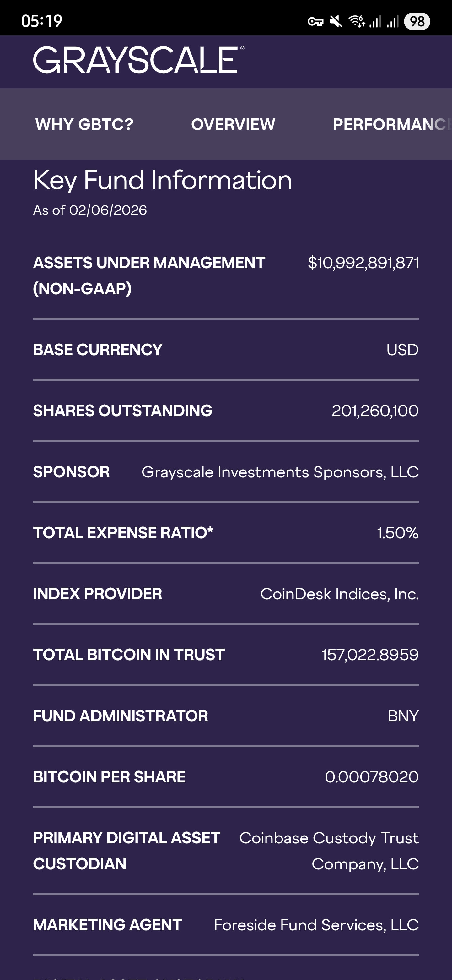Tap the VPN key icon in status bar
452x980 pixels.
pyautogui.click(x=315, y=22)
